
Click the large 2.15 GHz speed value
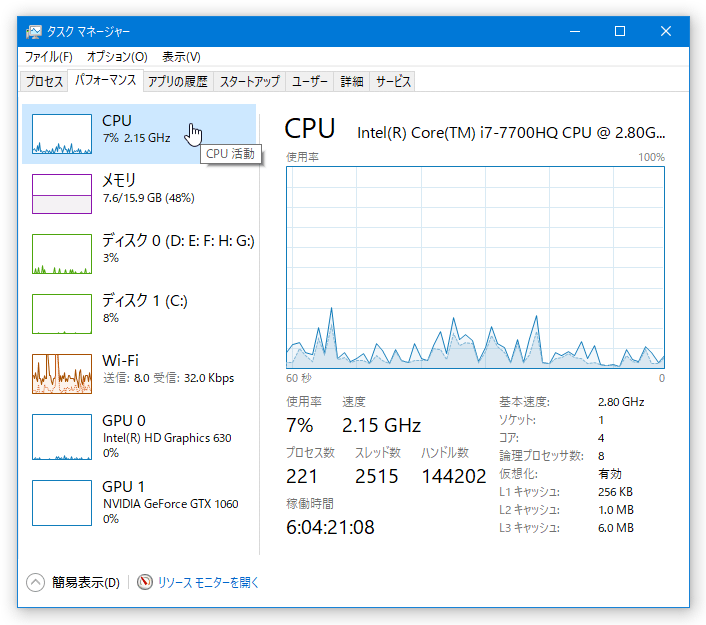point(381,425)
